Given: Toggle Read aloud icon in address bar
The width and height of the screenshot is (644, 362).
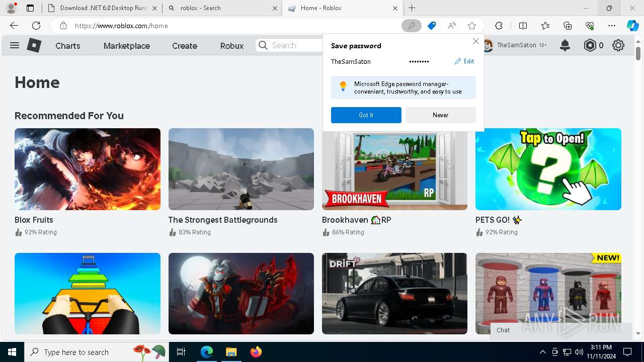Looking at the screenshot, I should (452, 26).
